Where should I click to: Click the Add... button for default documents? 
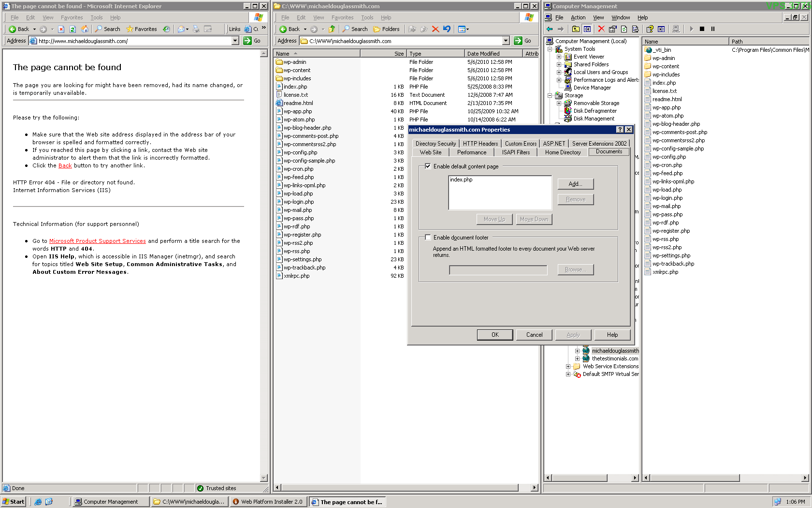click(x=575, y=184)
